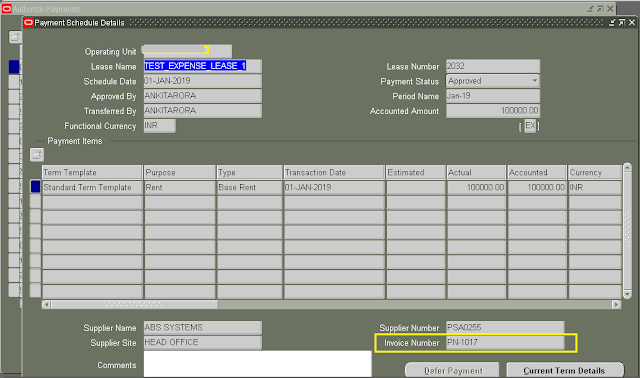Screen dimensions: 640x378
Task: Click the Supplier Site HEAD OFFICE field
Action: 202,342
